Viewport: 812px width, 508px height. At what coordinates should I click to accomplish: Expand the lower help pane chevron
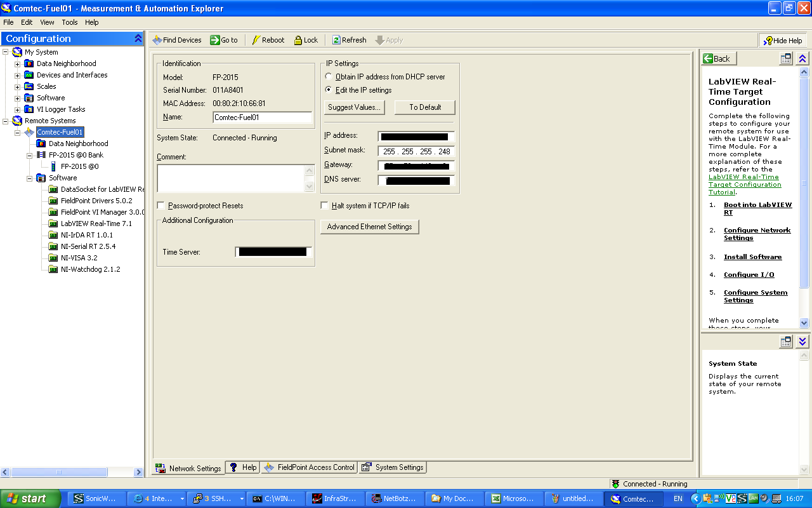[x=802, y=342]
